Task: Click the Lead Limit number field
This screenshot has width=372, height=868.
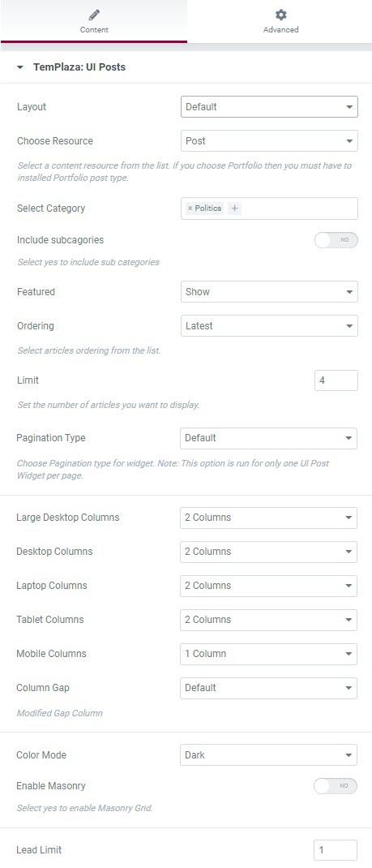Action: pyautogui.click(x=336, y=849)
